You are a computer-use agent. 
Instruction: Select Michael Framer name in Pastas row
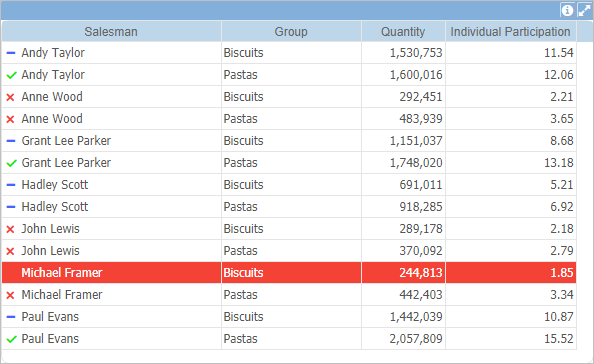coord(62,294)
